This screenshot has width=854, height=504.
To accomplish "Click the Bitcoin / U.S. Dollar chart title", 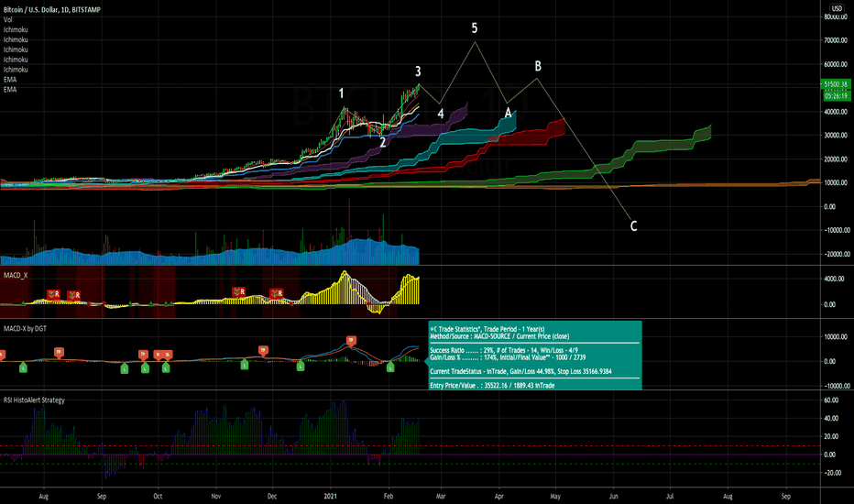I will (x=51, y=10).
